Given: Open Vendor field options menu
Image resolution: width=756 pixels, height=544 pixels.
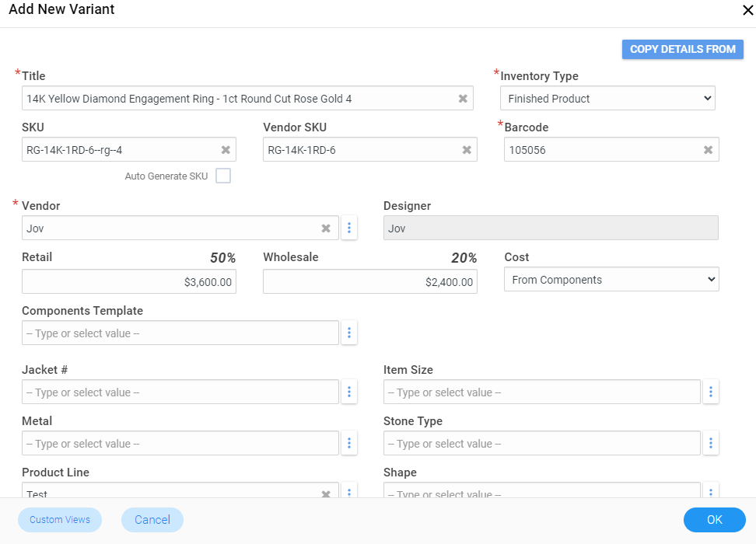Looking at the screenshot, I should [349, 228].
